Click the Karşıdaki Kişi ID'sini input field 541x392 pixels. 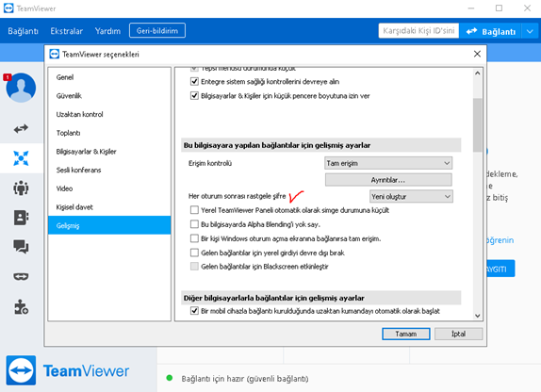pos(418,31)
